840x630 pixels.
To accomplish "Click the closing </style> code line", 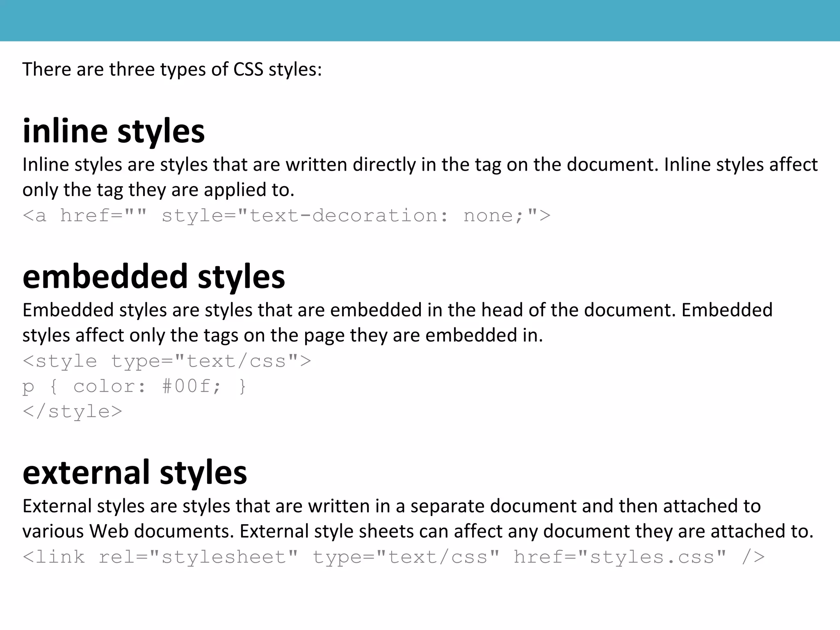I will tap(73, 412).
